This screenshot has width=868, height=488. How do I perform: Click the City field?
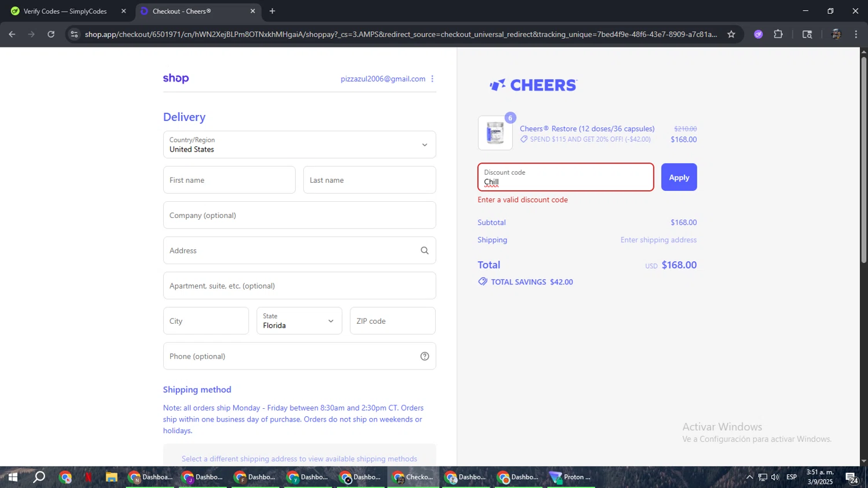206,321
